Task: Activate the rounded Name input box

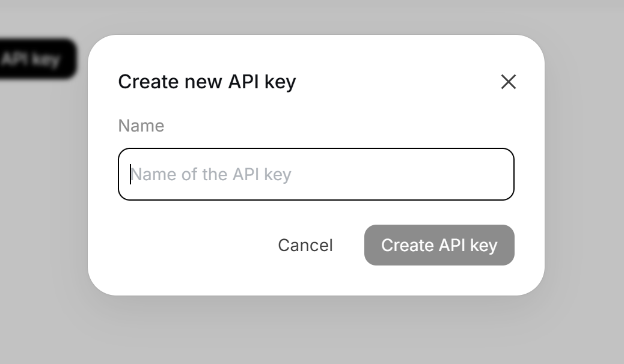Action: pos(316,174)
